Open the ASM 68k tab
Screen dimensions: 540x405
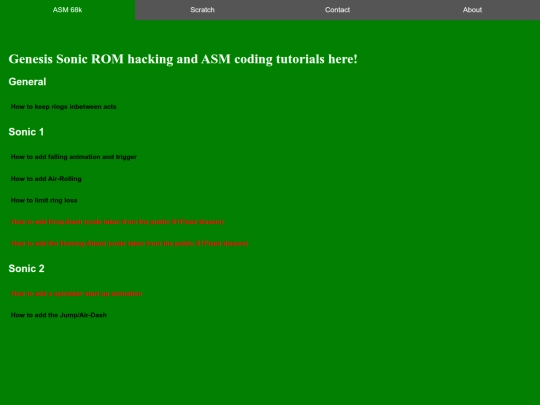pyautogui.click(x=68, y=10)
